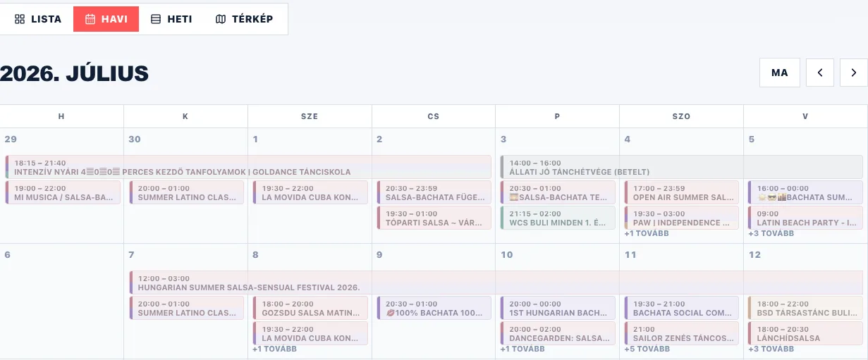Open Bachata Social Com event
This screenshot has height=360, width=868.
[x=682, y=308]
